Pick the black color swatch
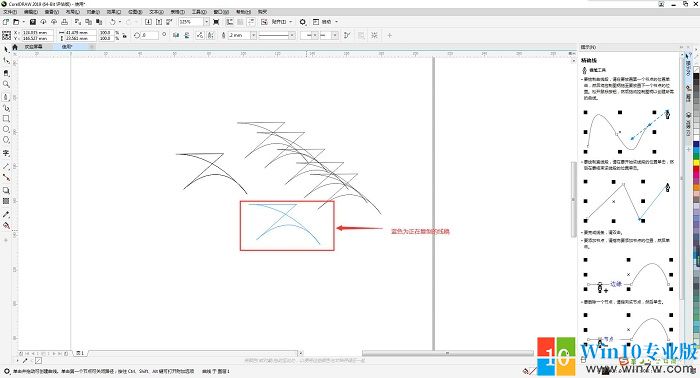This screenshot has height=378, width=700. point(696,76)
